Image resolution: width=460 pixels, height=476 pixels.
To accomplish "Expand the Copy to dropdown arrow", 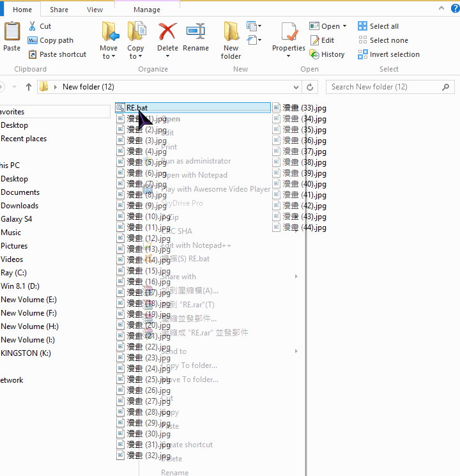I will (x=140, y=56).
